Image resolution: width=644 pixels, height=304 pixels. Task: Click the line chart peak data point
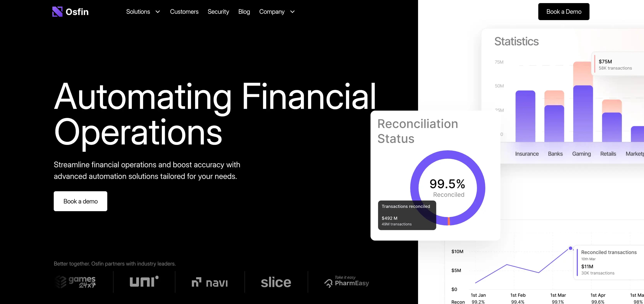point(570,248)
